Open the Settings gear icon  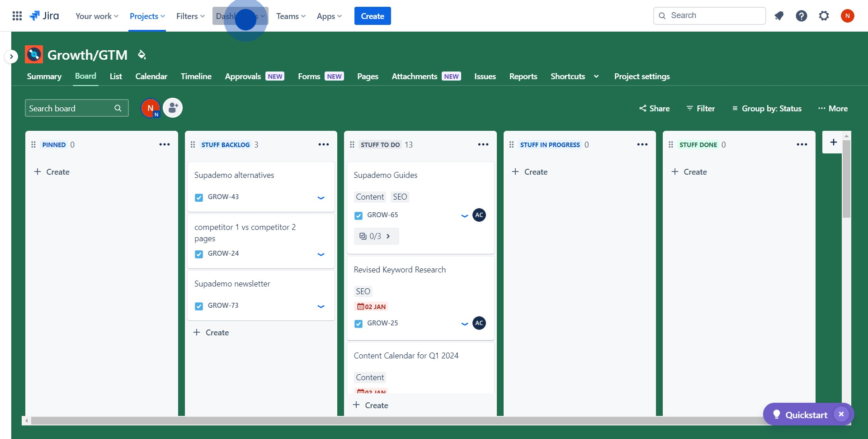point(824,16)
